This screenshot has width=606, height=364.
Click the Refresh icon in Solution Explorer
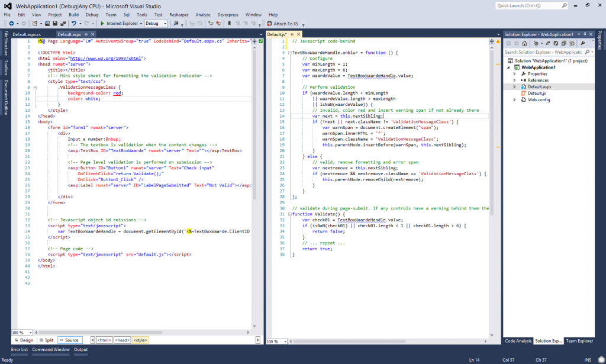pos(556,43)
